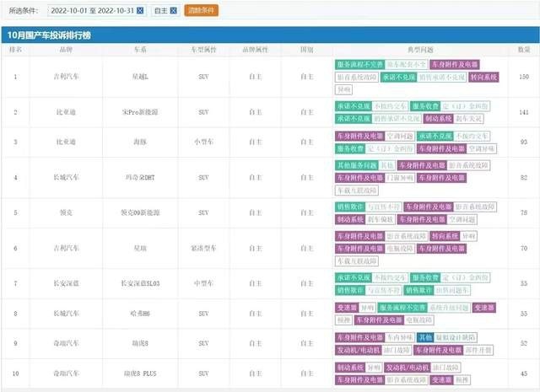Click the 领克 brand cell
The image size is (540, 392).
click(66, 212)
